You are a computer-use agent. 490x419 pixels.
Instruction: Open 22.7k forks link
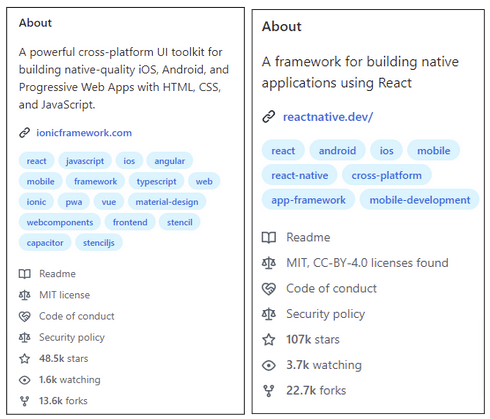pos(316,391)
